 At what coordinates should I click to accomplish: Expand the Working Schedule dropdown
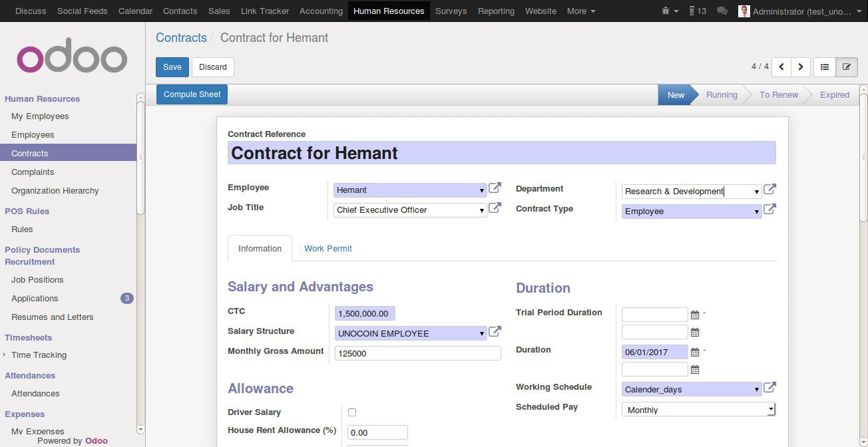click(x=757, y=390)
